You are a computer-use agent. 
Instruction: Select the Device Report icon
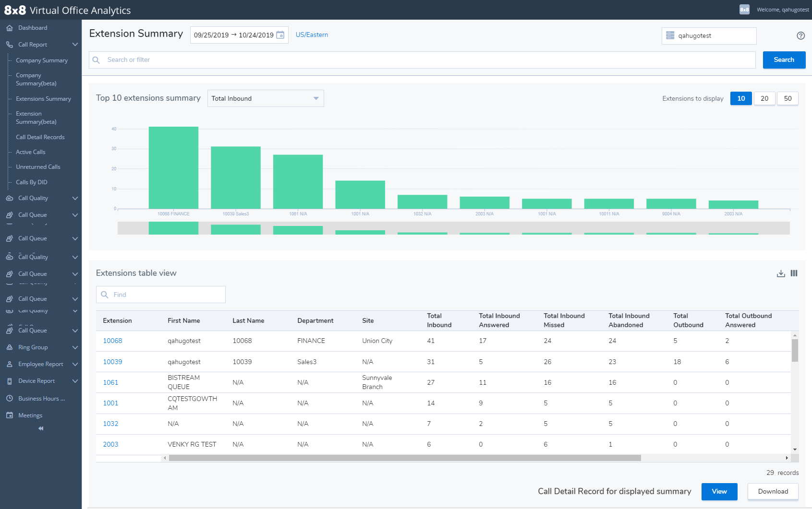(9, 380)
